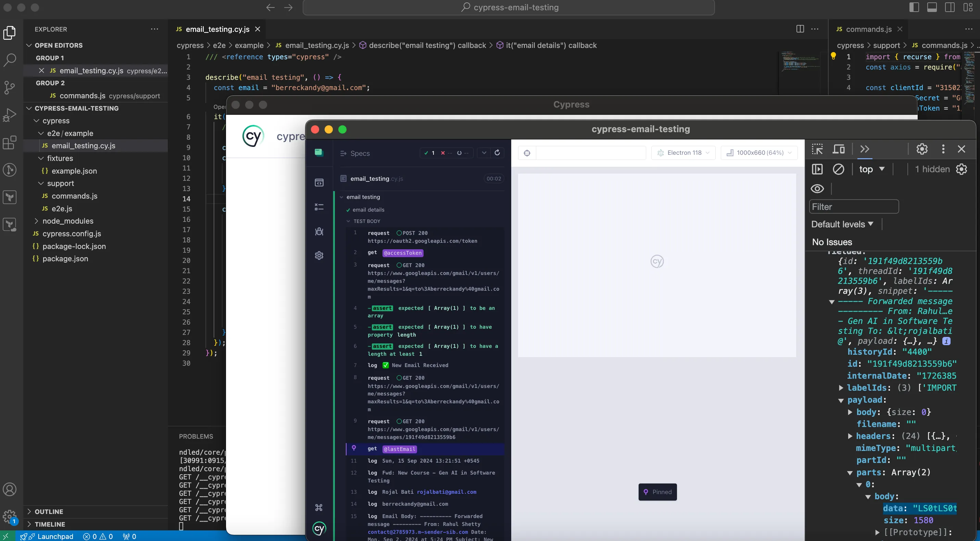This screenshot has height=541, width=980.
Task: Toggle the bottom panel layout icon
Action: (x=932, y=8)
